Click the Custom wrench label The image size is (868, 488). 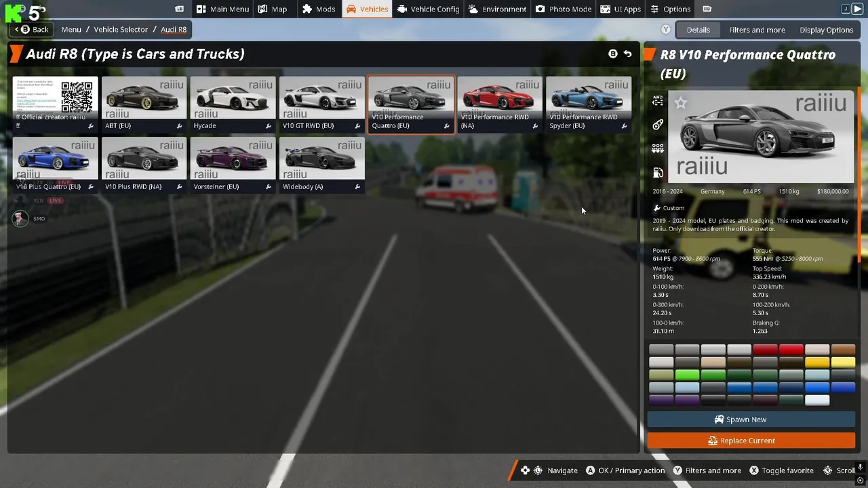669,208
